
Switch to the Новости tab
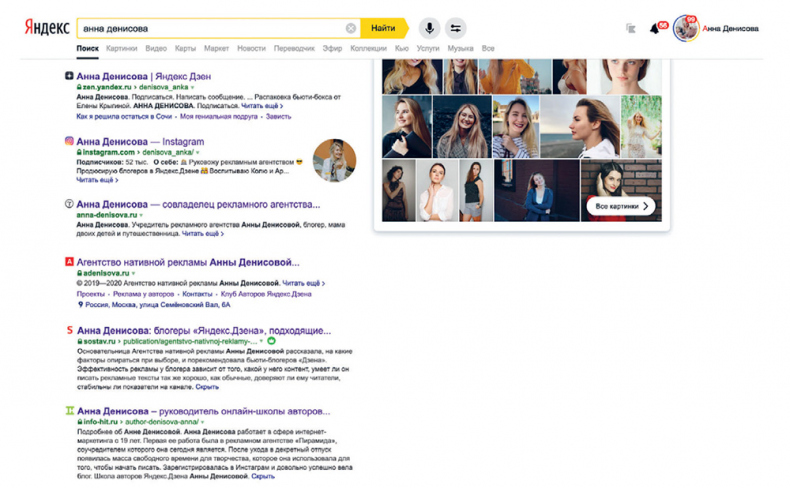[252, 48]
